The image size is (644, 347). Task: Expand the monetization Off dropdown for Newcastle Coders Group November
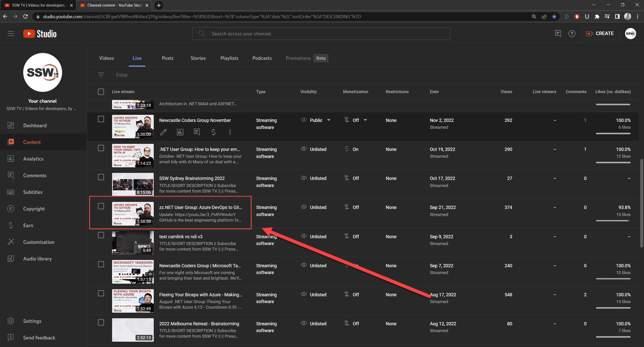tap(365, 120)
